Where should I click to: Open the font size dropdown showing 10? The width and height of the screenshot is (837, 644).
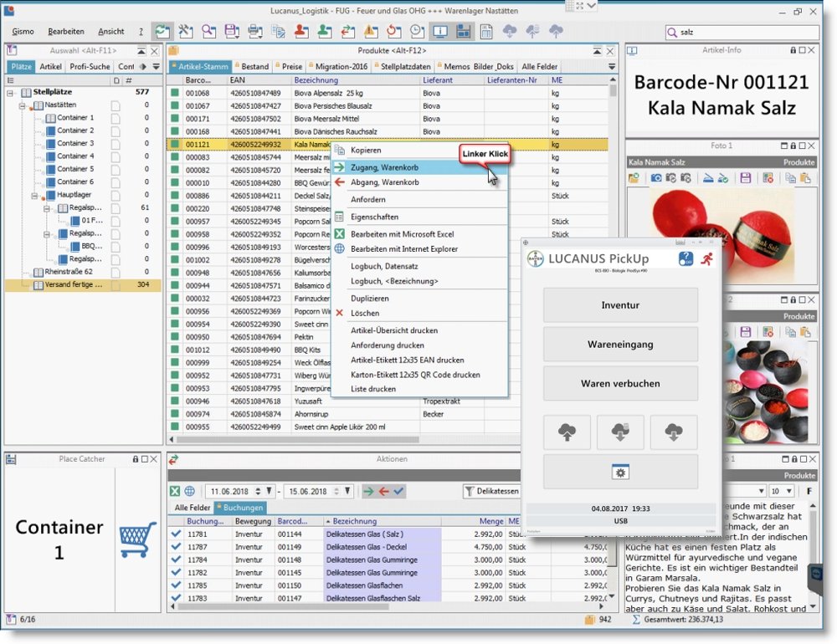[788, 491]
